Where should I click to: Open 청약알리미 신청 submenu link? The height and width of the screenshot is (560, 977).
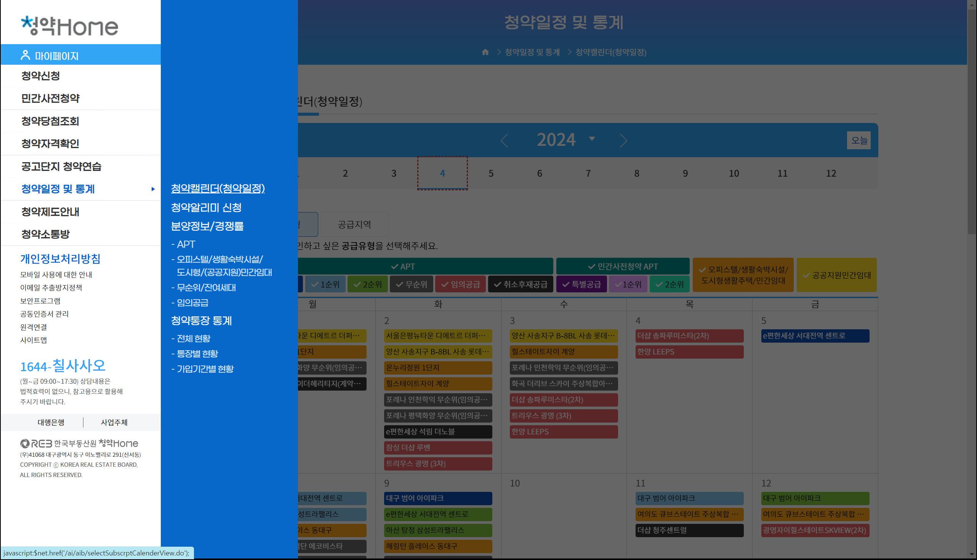[206, 208]
